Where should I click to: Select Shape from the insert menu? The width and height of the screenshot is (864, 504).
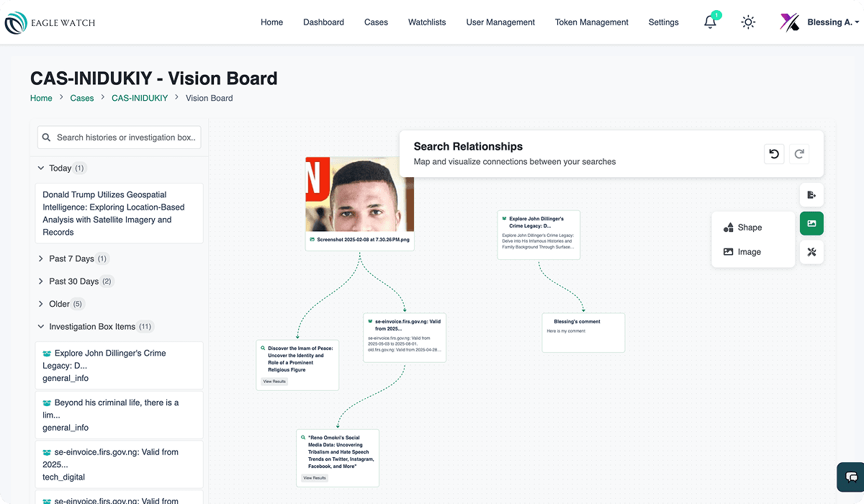pyautogui.click(x=749, y=228)
